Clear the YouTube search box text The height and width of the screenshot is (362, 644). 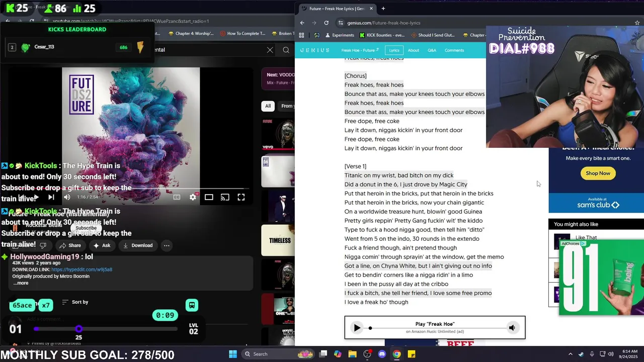(270, 50)
